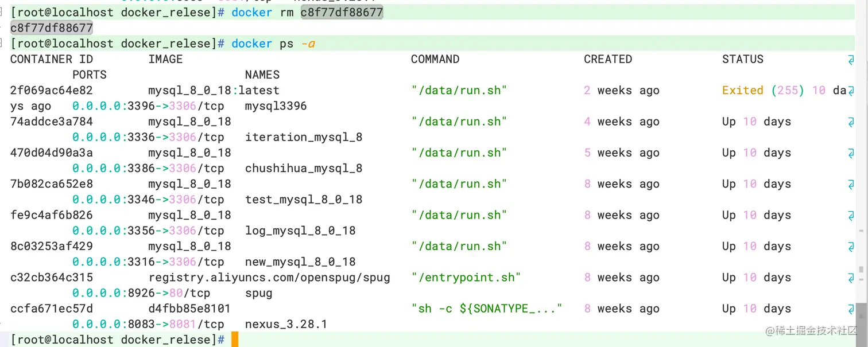Click the highlighted c8f77df88677 in the docker rm command
The width and height of the screenshot is (868, 347).
pos(342,13)
